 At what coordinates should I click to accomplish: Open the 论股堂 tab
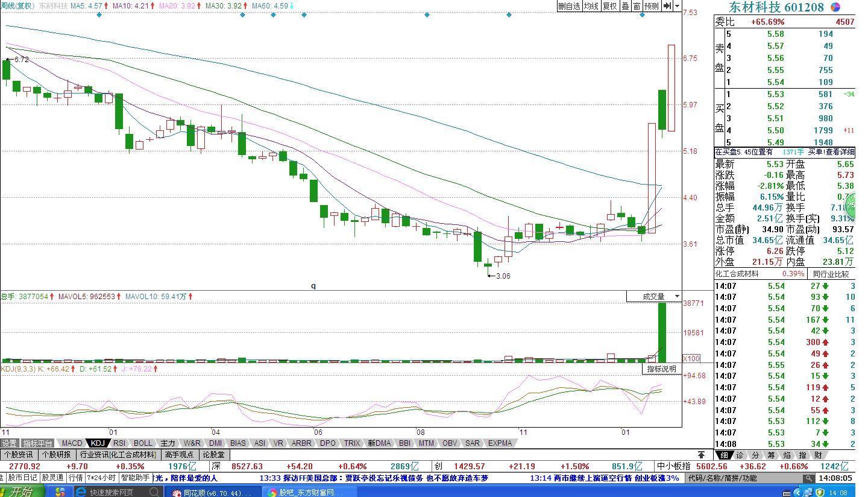coord(213,455)
